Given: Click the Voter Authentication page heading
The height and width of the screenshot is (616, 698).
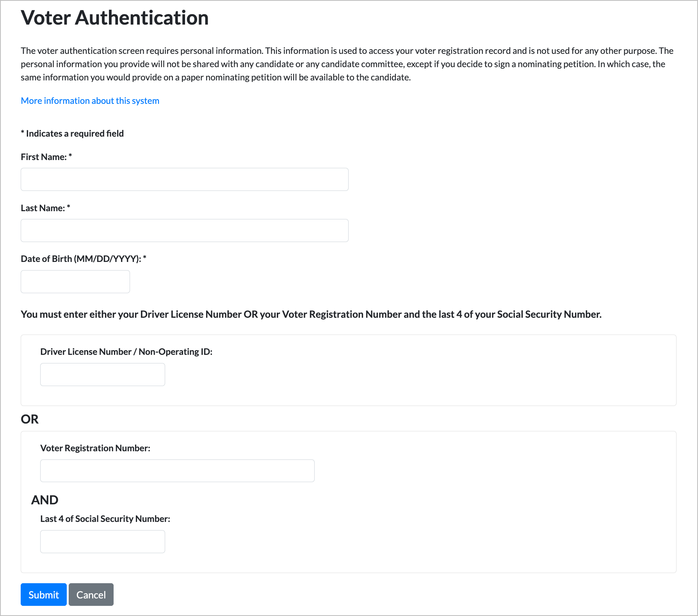Looking at the screenshot, I should (115, 18).
